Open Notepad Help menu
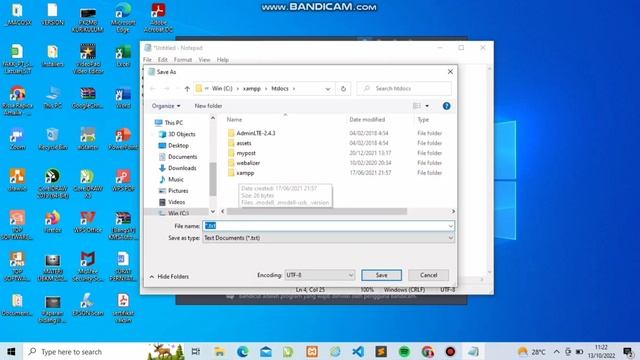640x360 pixels. click(x=222, y=60)
